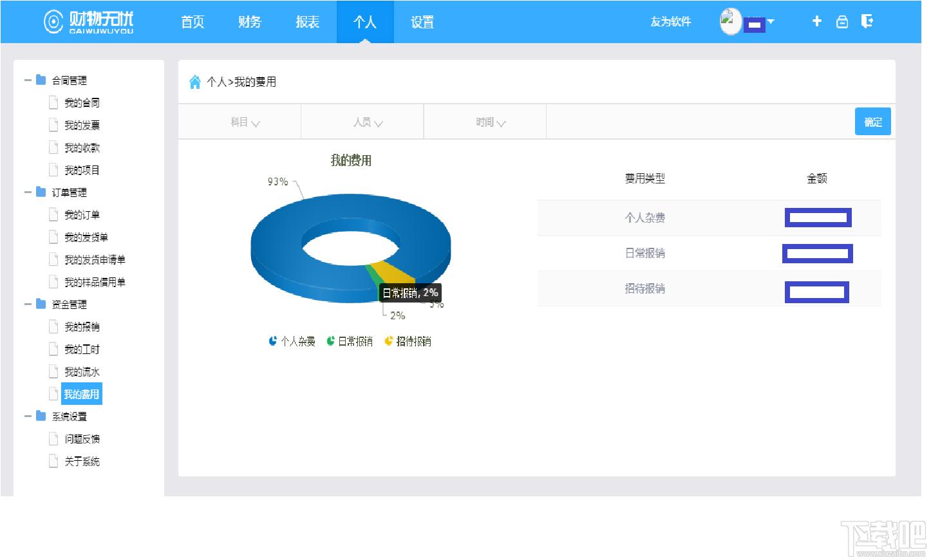Click the 个人>我的费用 breadcrumb text
The height and width of the screenshot is (560, 931).
coord(241,82)
